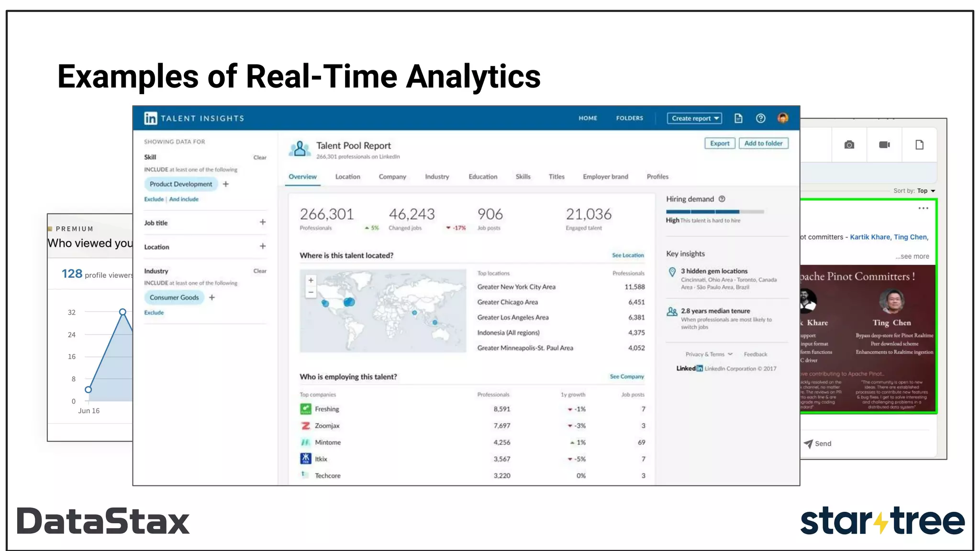Click the Export button
This screenshot has height=551, width=980.
[x=720, y=143]
